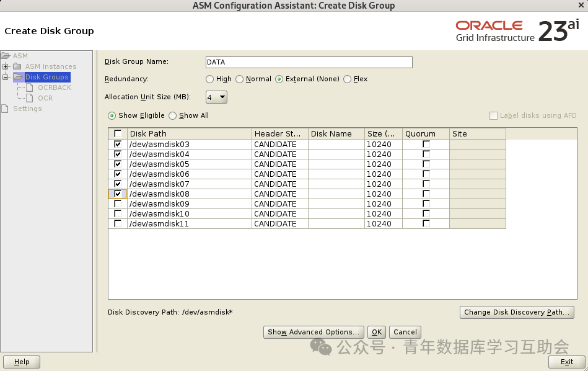Click the Cancel button
The image size is (588, 371).
pos(405,332)
